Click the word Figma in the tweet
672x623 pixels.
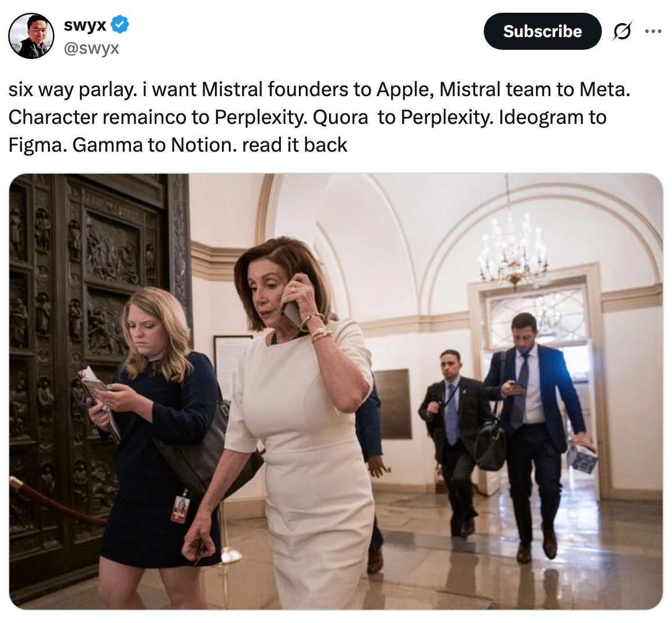pos(36,146)
